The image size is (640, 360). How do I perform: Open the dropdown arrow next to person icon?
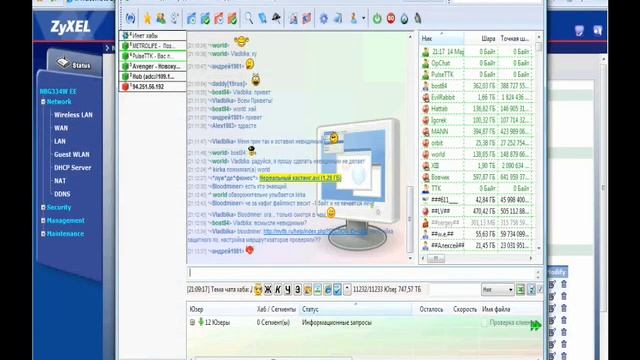363,18
